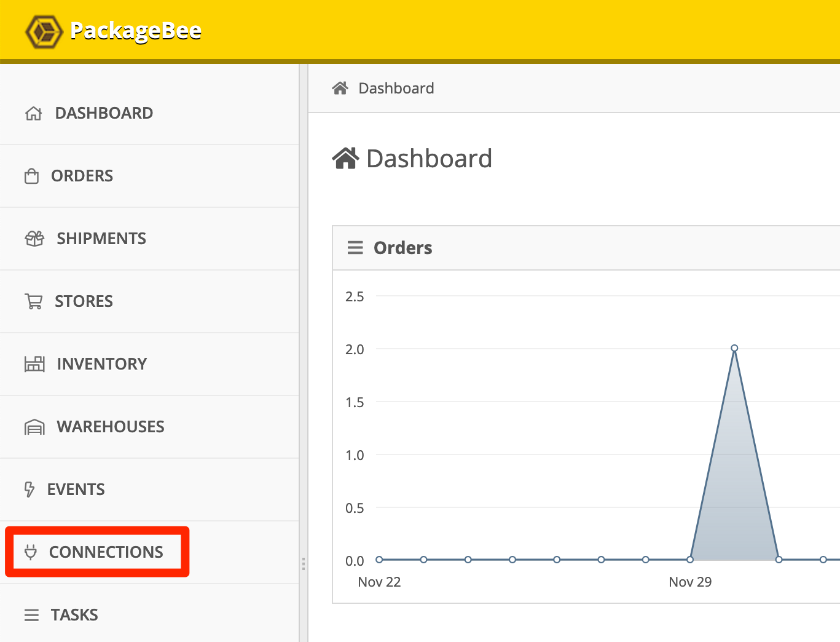Click the Warehouses garage icon
Screen dimensions: 840x642
34,427
